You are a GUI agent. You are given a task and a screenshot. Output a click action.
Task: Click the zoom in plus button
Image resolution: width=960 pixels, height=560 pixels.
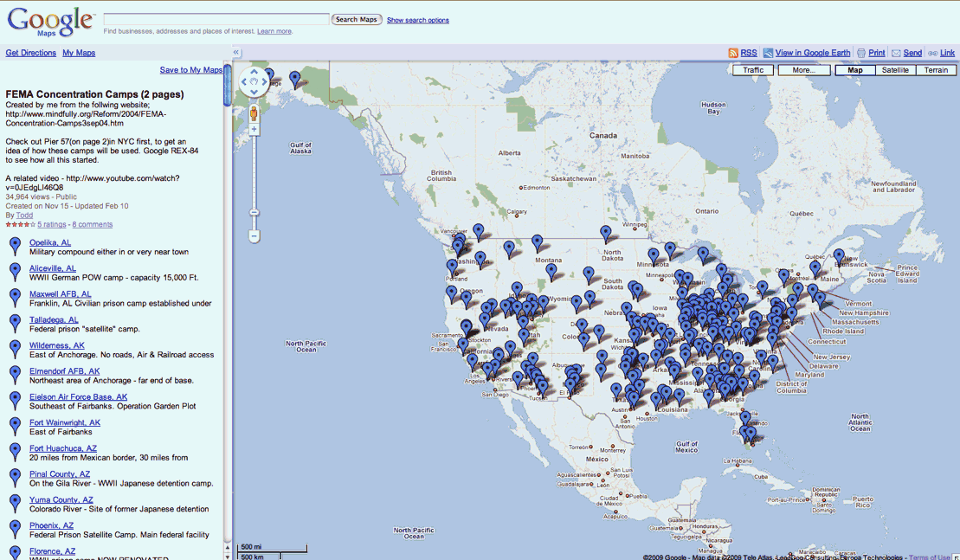[x=254, y=129]
